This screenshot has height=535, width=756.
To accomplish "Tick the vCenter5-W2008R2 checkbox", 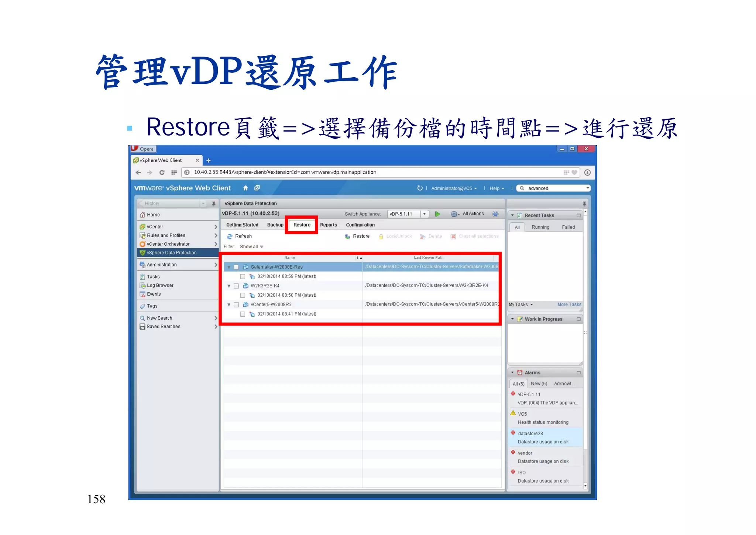I will coord(236,305).
